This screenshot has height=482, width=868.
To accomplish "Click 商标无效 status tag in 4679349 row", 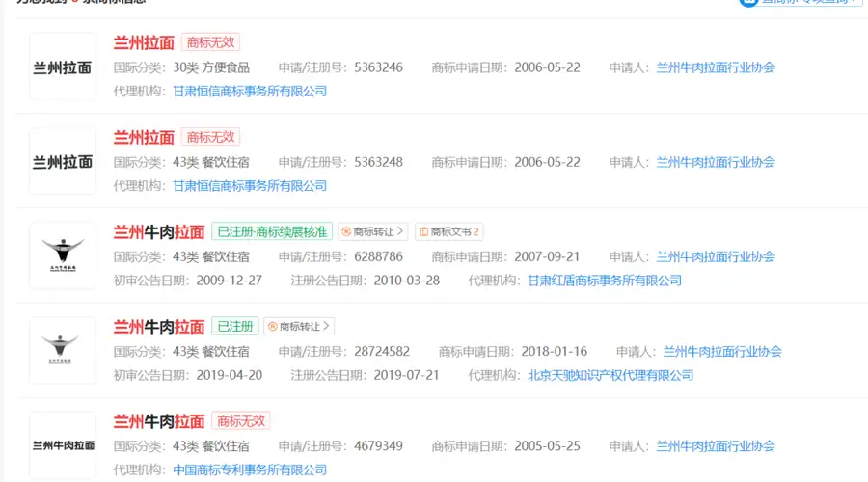I will click(x=241, y=421).
